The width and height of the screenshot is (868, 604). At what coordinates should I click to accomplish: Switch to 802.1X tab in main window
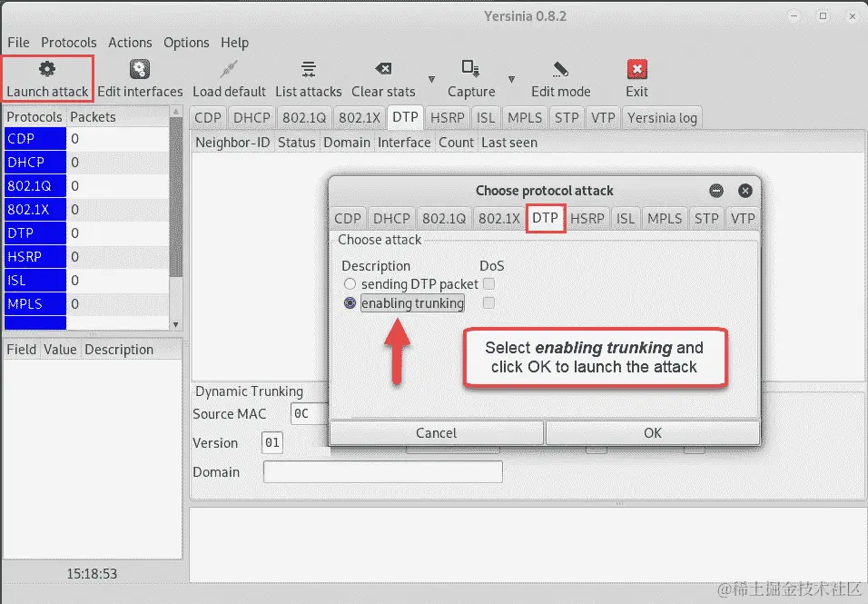[360, 118]
